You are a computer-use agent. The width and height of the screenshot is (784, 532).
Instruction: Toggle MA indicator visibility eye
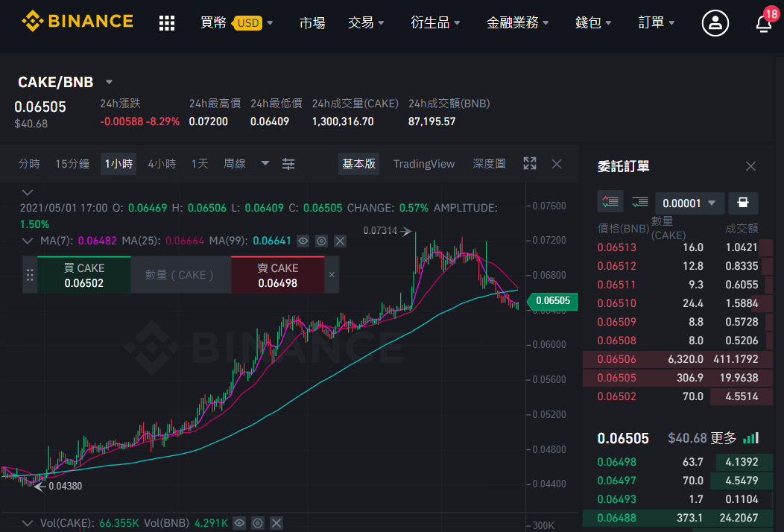pos(303,241)
